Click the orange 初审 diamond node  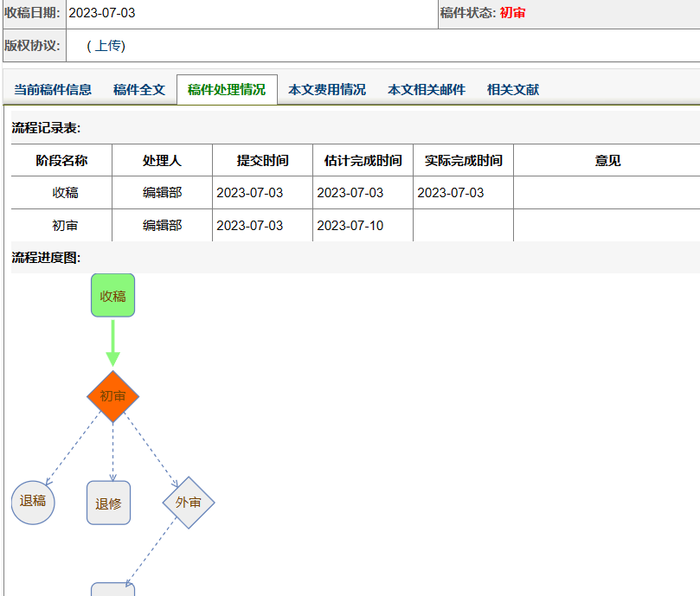112,396
